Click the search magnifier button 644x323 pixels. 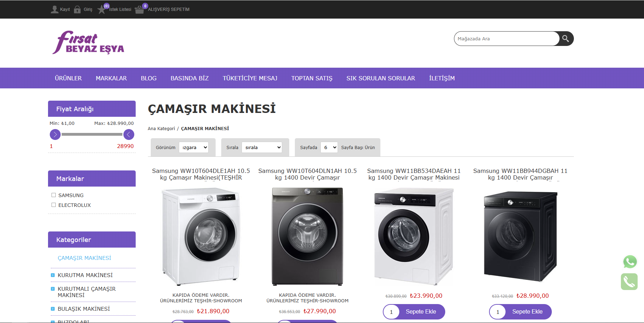(565, 39)
